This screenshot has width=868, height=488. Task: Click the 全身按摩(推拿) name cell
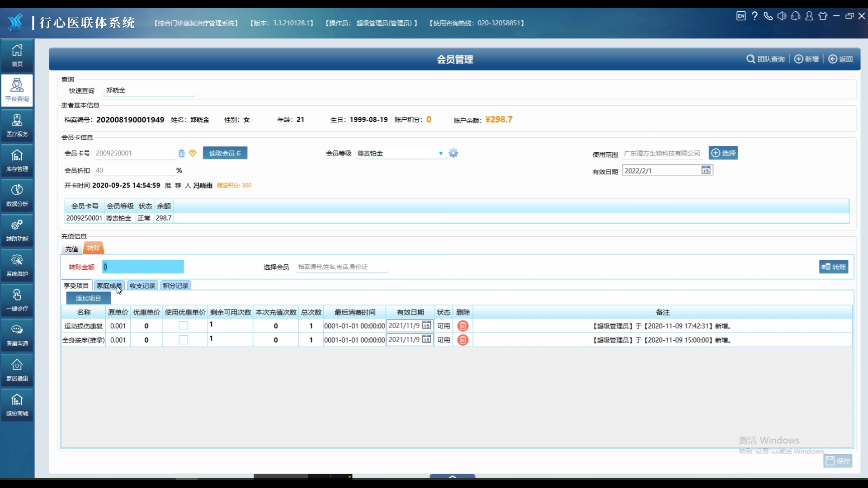coord(84,340)
